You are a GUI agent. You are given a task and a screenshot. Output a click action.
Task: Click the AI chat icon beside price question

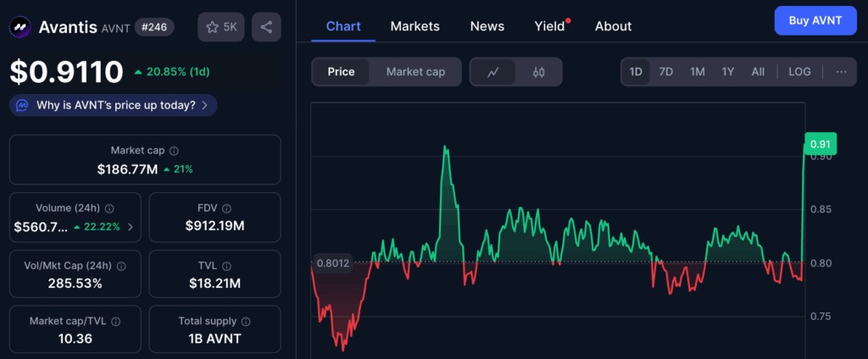(22, 105)
